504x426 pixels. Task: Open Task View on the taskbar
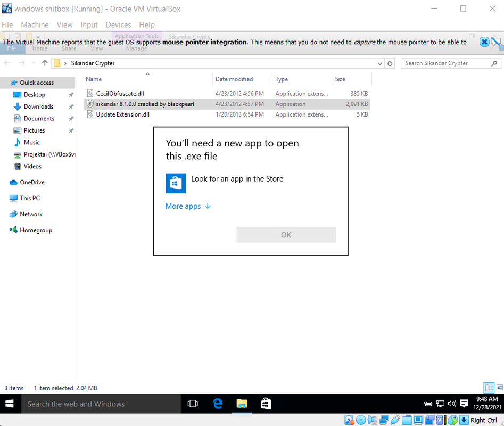[193, 404]
